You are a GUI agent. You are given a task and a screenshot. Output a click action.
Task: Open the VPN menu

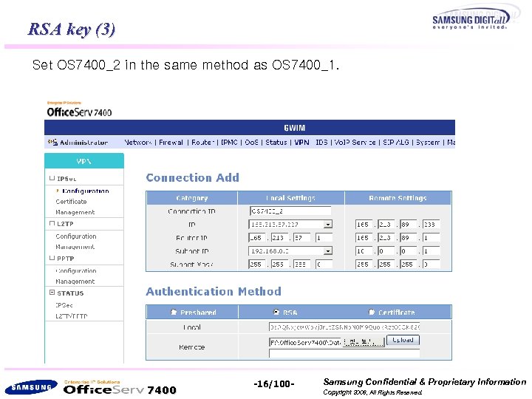(x=301, y=143)
